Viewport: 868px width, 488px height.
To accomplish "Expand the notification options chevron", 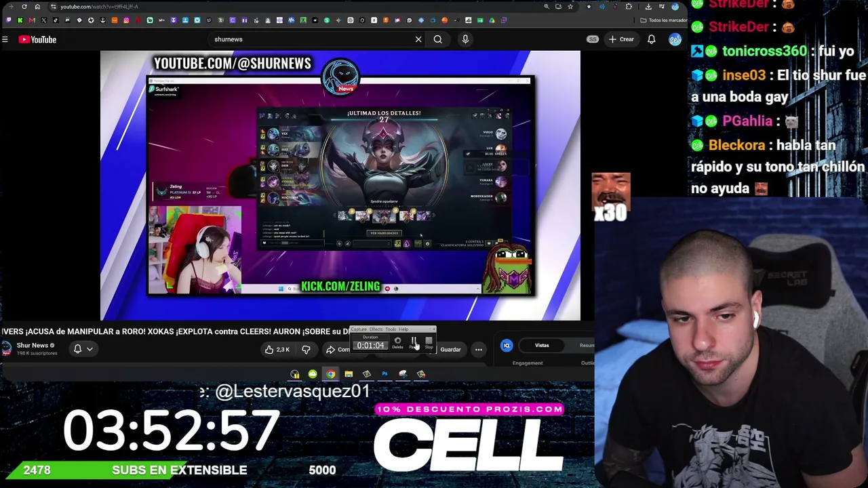I will pyautogui.click(x=90, y=349).
